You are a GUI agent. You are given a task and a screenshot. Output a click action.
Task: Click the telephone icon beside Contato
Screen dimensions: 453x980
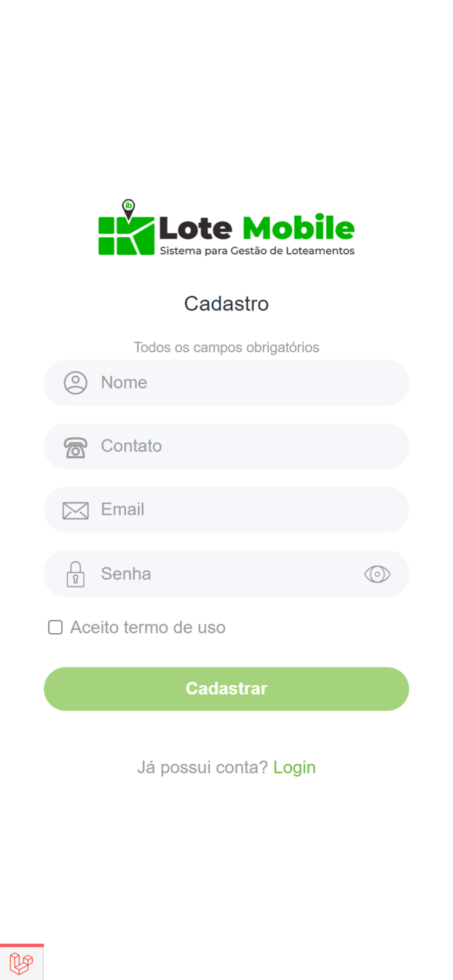(75, 446)
